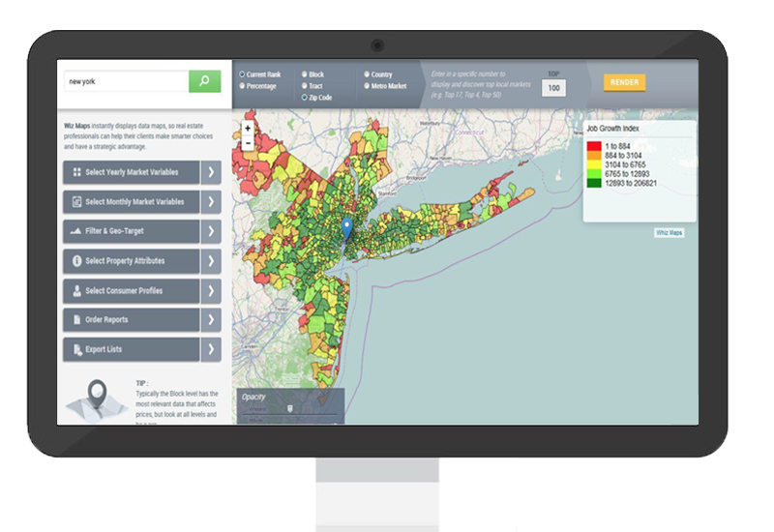Click the 'Job Growth Index' legend title
Viewport: 774px width, 532px height.
point(612,129)
